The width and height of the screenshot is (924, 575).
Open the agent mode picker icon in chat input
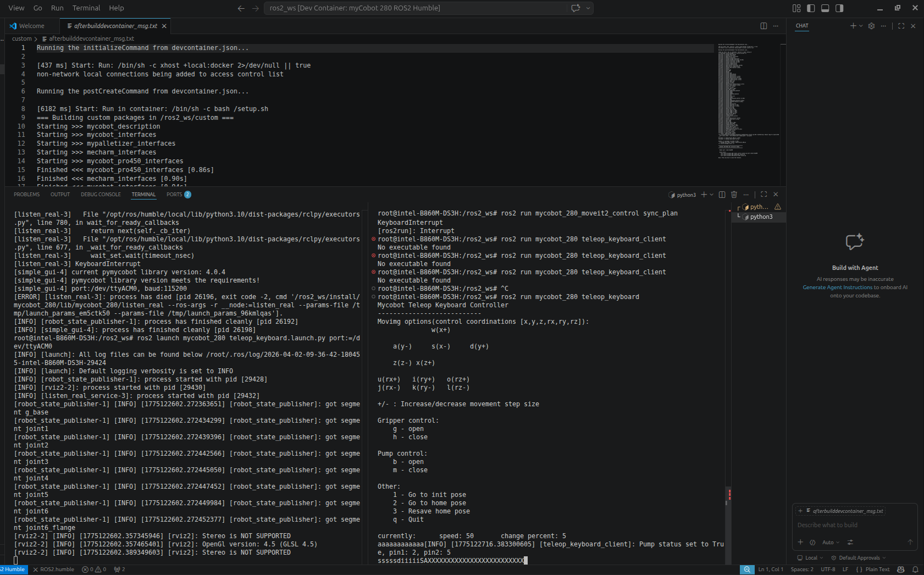[x=812, y=543]
